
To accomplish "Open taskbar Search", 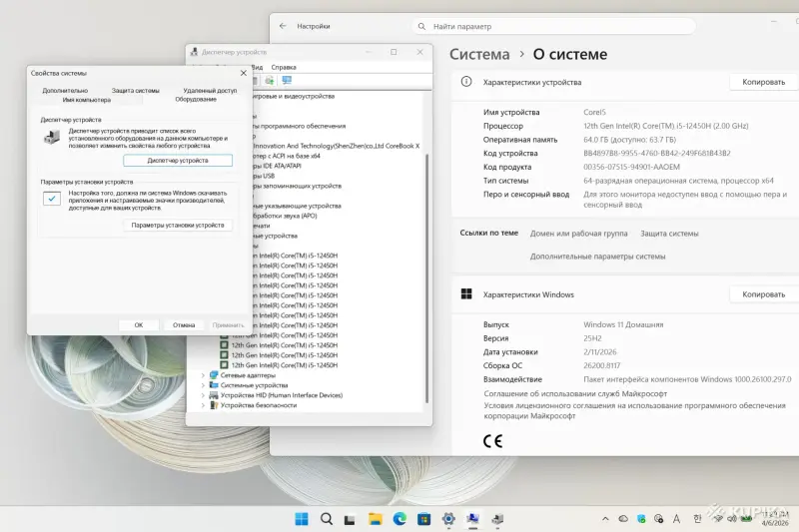I will (x=327, y=519).
